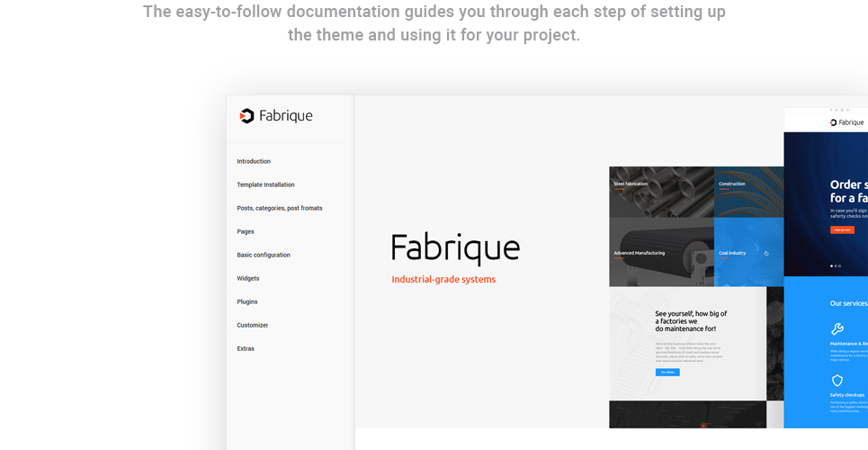Screen dimensions: 868x450
Task: Click the Construction tile
Action: tap(749, 192)
